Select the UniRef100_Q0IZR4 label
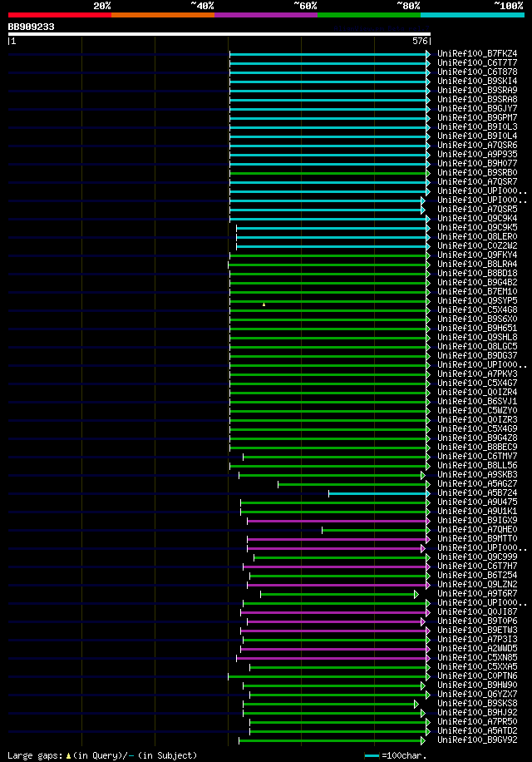The image size is (532, 762). 477,392
